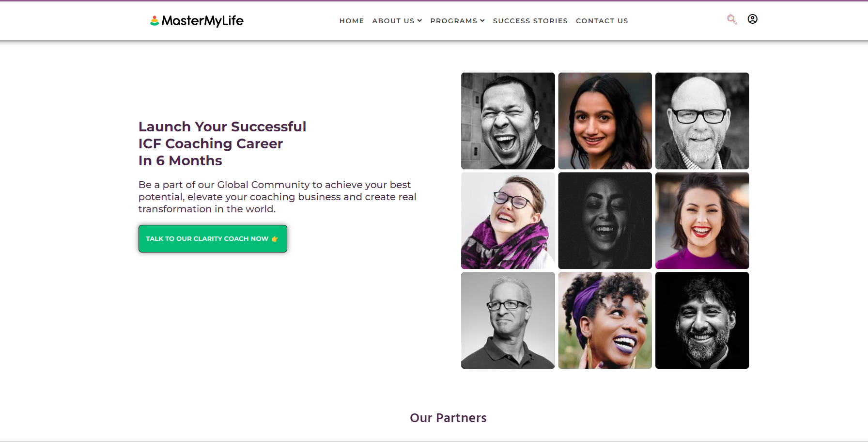Expand the About Us dropdown menu
The image size is (868, 442).
pos(397,21)
